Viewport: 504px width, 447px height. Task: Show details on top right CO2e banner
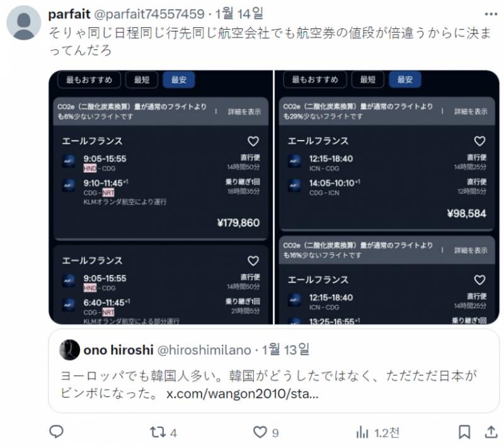(x=471, y=111)
